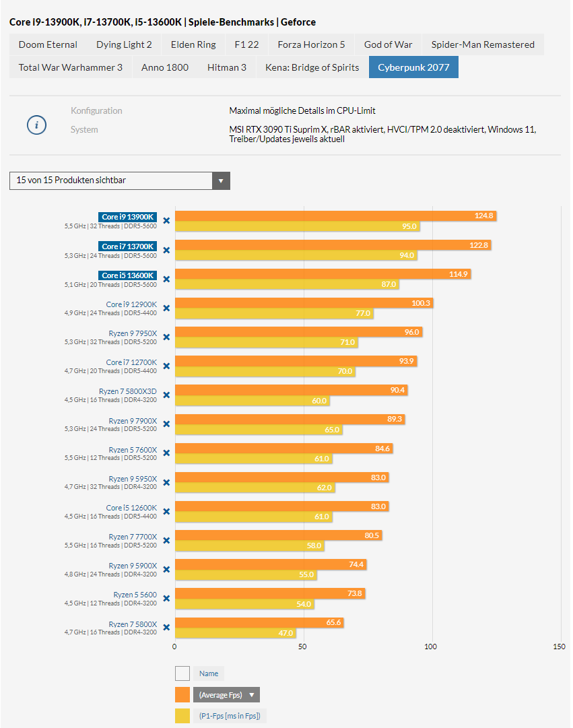Click the Ryzen 5 5600 product name
This screenshot has width=573, height=728.
point(135,595)
